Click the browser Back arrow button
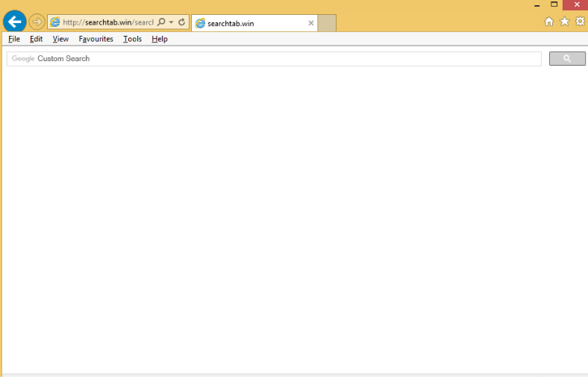 tap(14, 22)
